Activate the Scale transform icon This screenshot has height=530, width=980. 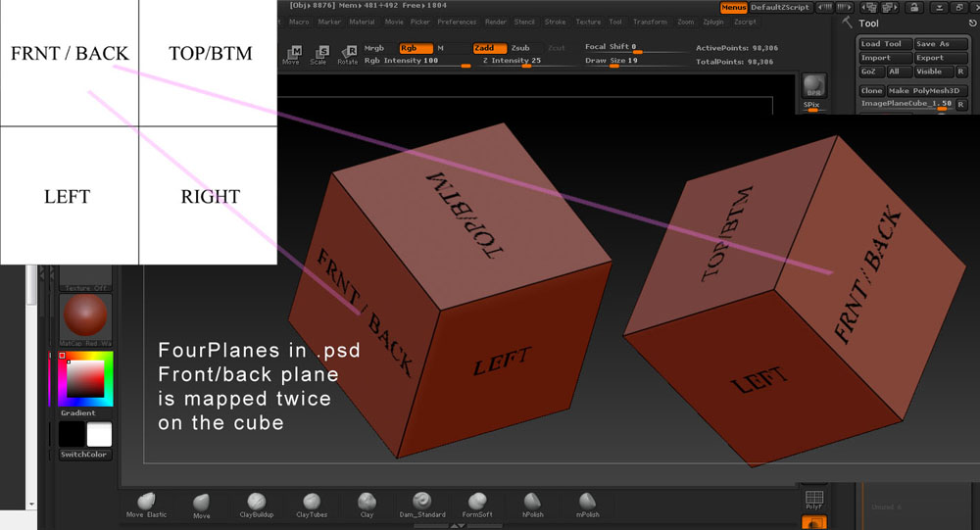318,55
